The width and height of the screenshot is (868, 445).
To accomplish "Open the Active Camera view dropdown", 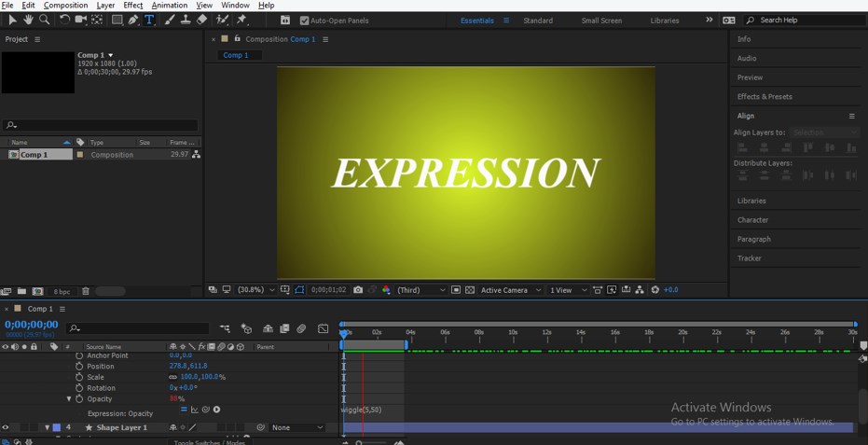I will tap(509, 290).
